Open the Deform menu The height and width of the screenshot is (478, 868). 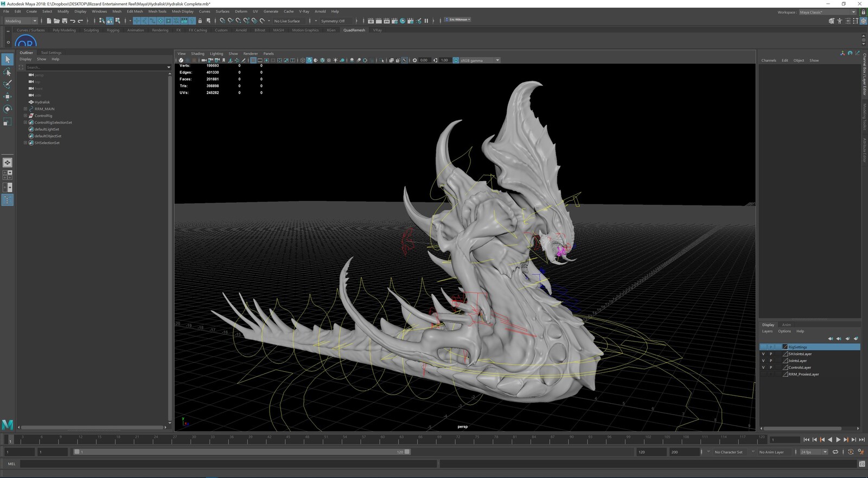[x=241, y=11]
